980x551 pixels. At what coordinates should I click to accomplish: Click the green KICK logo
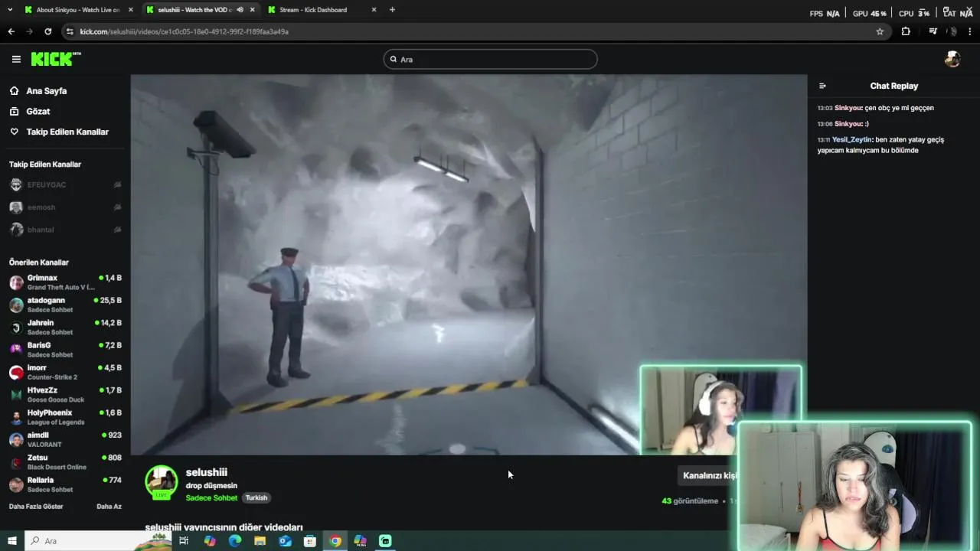(55, 59)
